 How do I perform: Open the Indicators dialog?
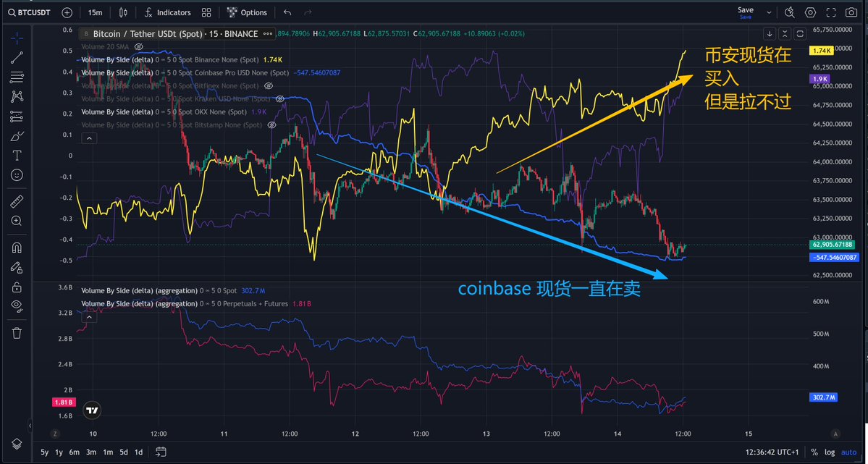(168, 12)
